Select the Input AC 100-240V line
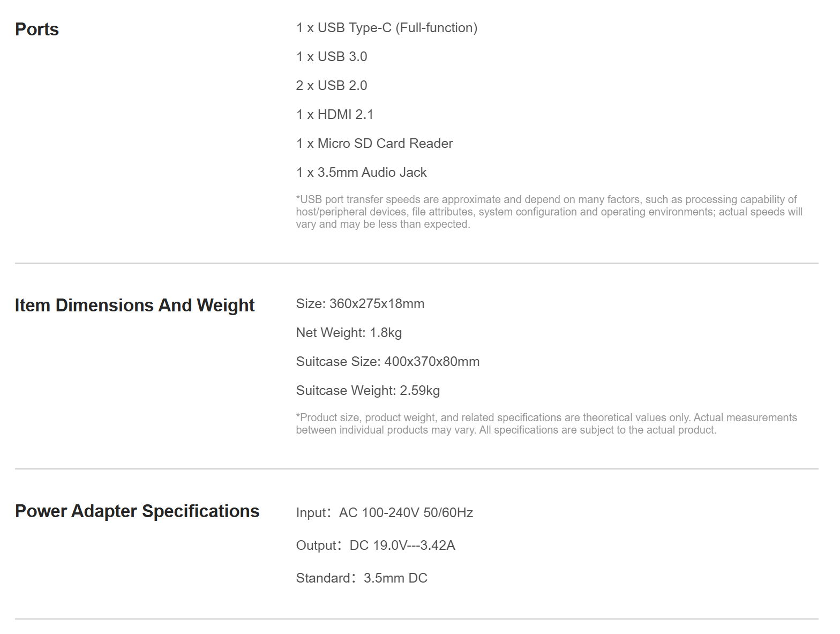Image resolution: width=840 pixels, height=634 pixels. point(384,513)
